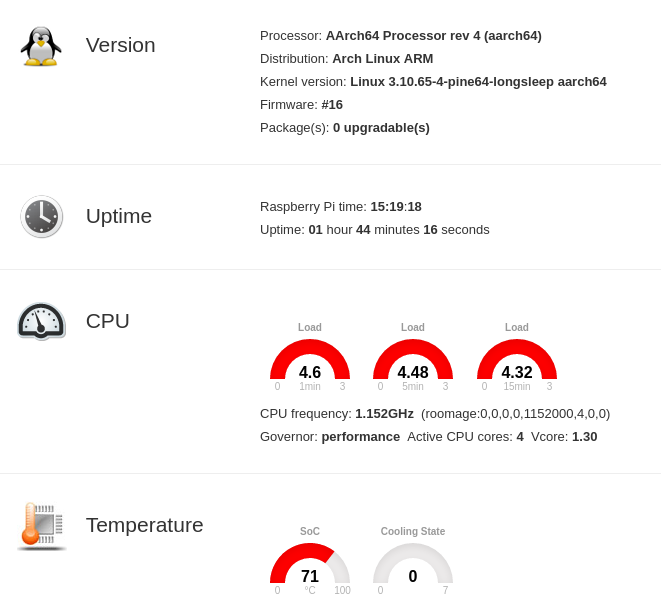Open the Temperature section heading

point(145,525)
